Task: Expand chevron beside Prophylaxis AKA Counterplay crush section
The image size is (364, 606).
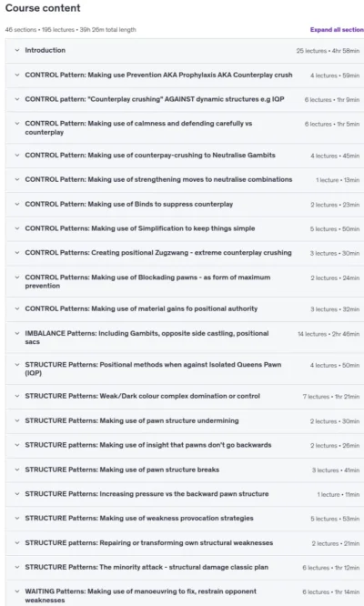Action: 17,75
